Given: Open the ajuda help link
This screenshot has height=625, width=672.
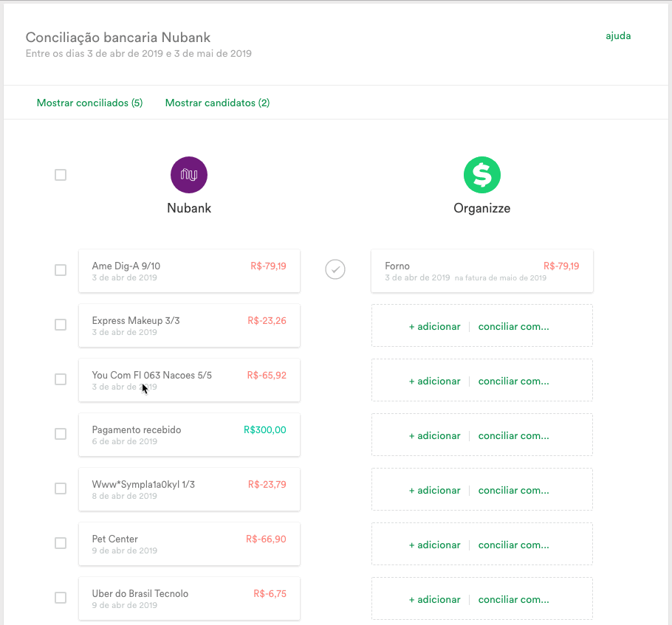Looking at the screenshot, I should (618, 36).
